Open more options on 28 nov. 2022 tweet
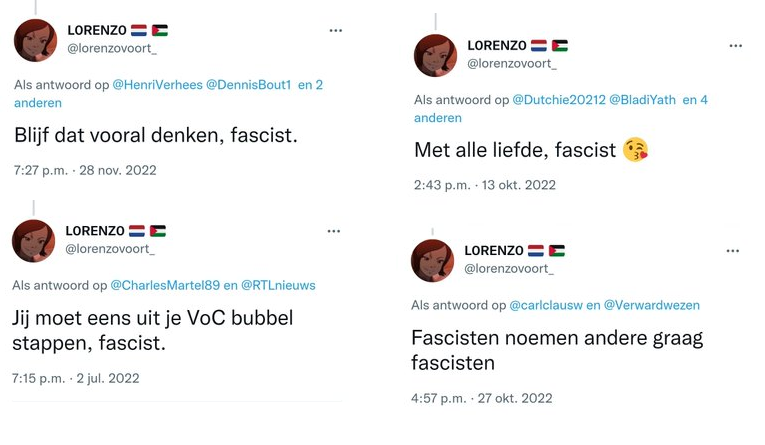 pos(336,31)
